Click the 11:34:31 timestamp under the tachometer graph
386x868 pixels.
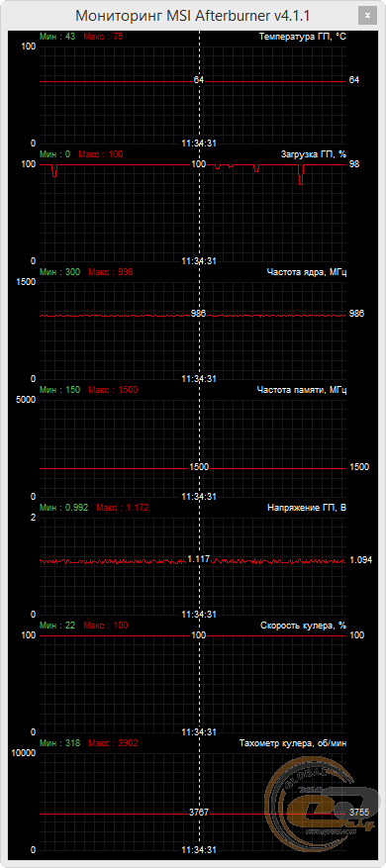pyautogui.click(x=199, y=850)
